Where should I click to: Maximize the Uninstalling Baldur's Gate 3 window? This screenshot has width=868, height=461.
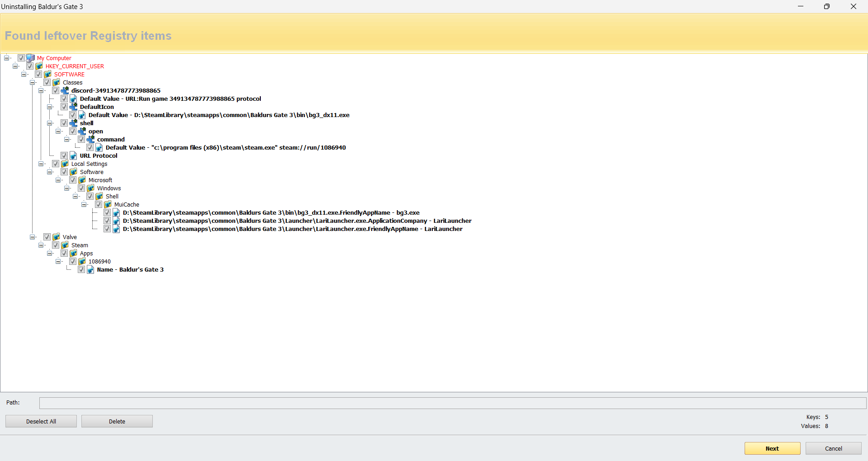pyautogui.click(x=827, y=6)
